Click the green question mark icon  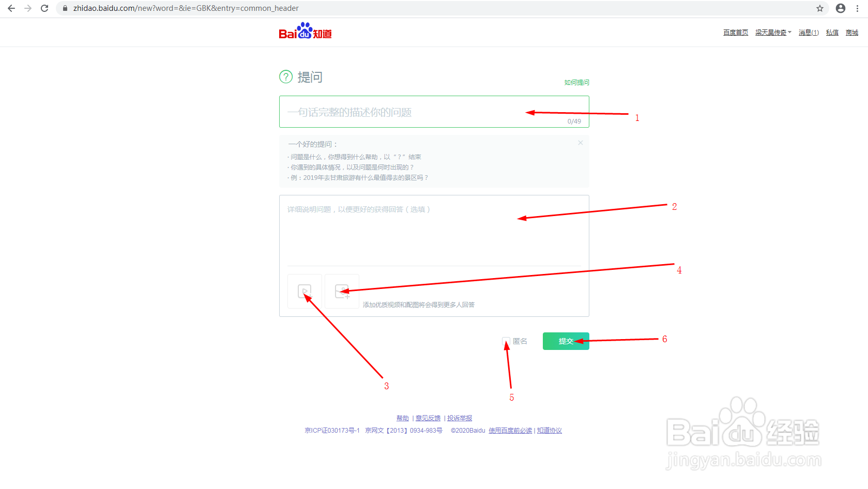click(286, 77)
